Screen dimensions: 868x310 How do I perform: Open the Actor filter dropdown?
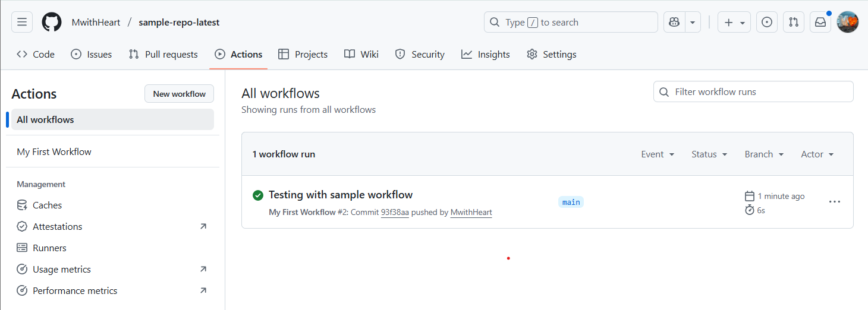[x=817, y=154]
